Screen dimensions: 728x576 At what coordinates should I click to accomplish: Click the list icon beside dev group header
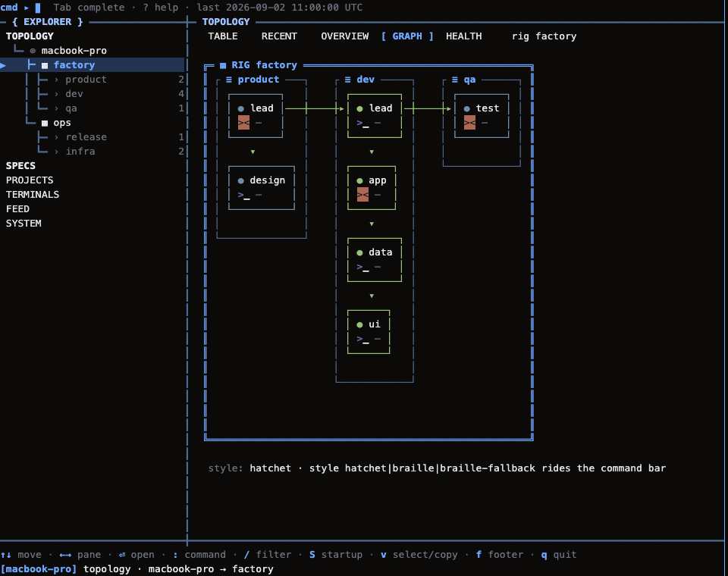[x=348, y=80]
